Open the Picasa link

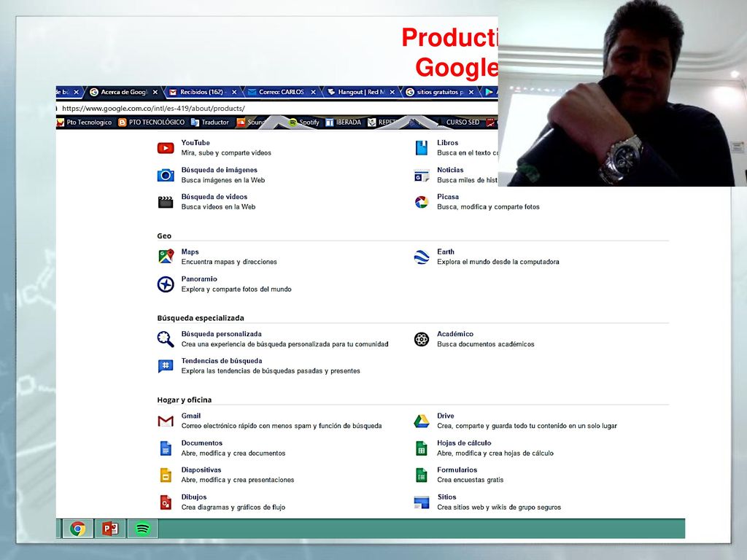pos(448,197)
